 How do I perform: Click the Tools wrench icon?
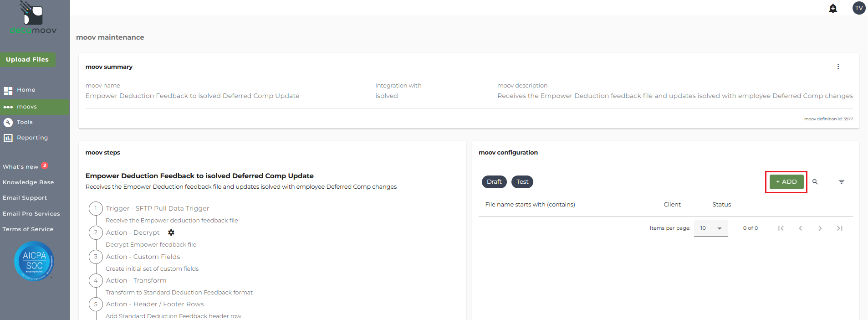tap(8, 122)
